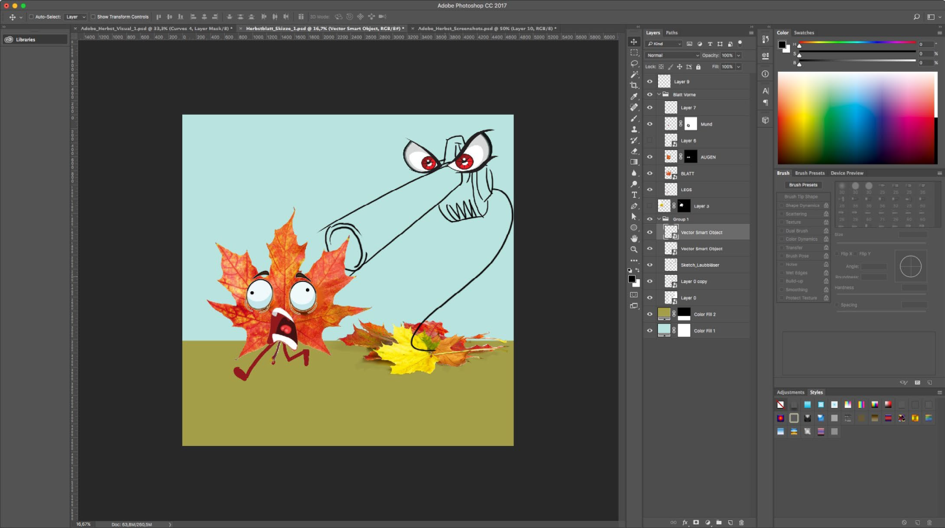The width and height of the screenshot is (945, 528).
Task: Click the search icon at top right
Action: click(916, 17)
